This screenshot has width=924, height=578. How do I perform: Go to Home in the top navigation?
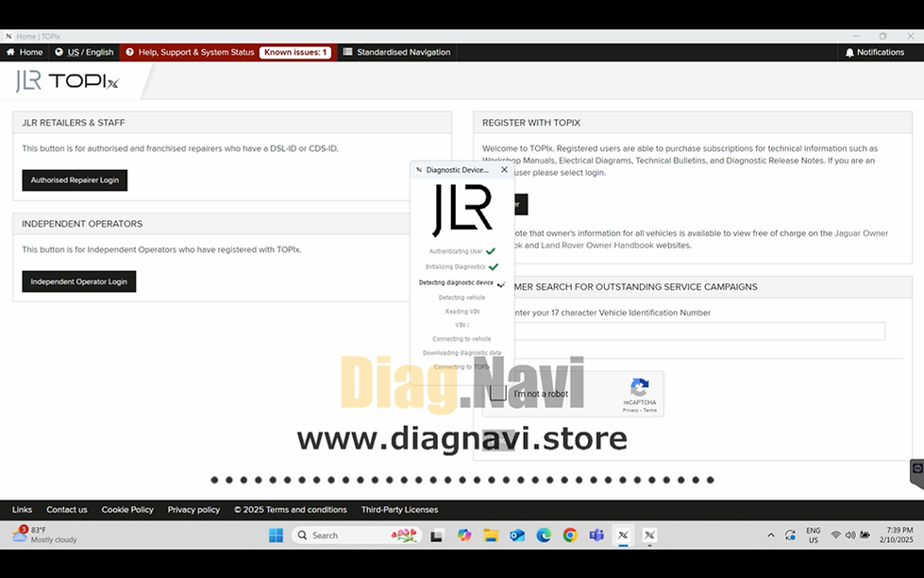pos(25,52)
